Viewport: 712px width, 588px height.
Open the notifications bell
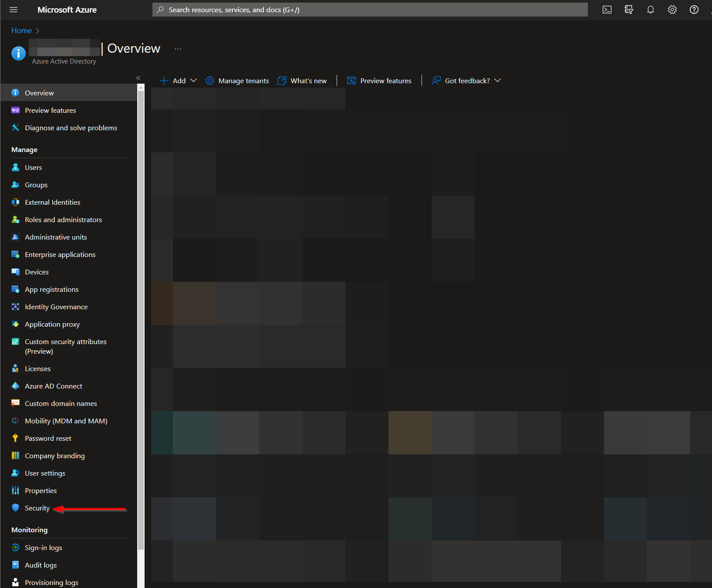pos(651,10)
